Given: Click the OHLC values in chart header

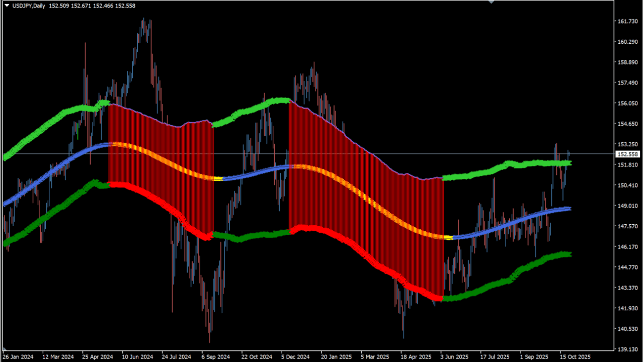Looking at the screenshot, I should pos(92,6).
